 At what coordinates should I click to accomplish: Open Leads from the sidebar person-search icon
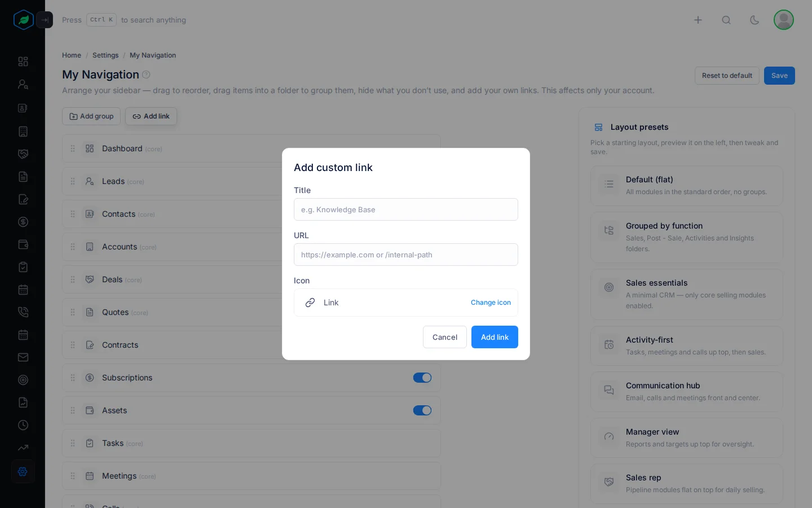click(23, 84)
